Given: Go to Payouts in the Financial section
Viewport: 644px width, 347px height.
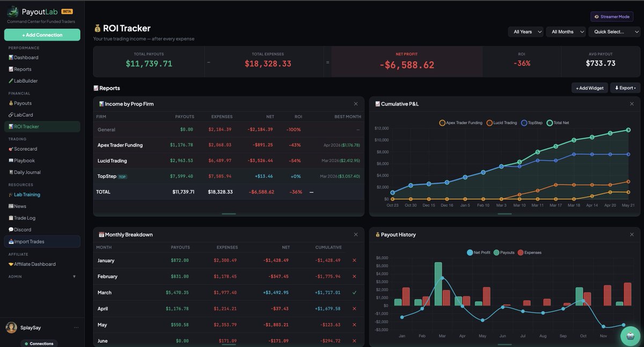Looking at the screenshot, I should 20,103.
